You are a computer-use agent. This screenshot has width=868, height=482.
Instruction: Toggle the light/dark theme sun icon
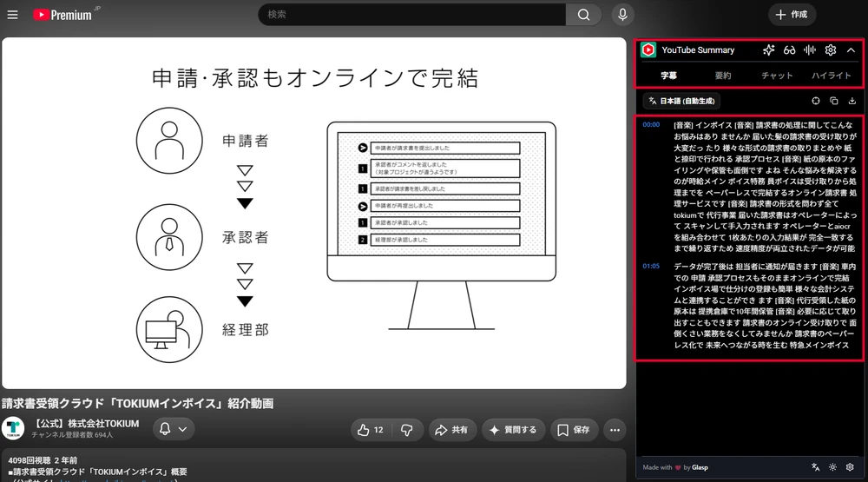(832, 467)
